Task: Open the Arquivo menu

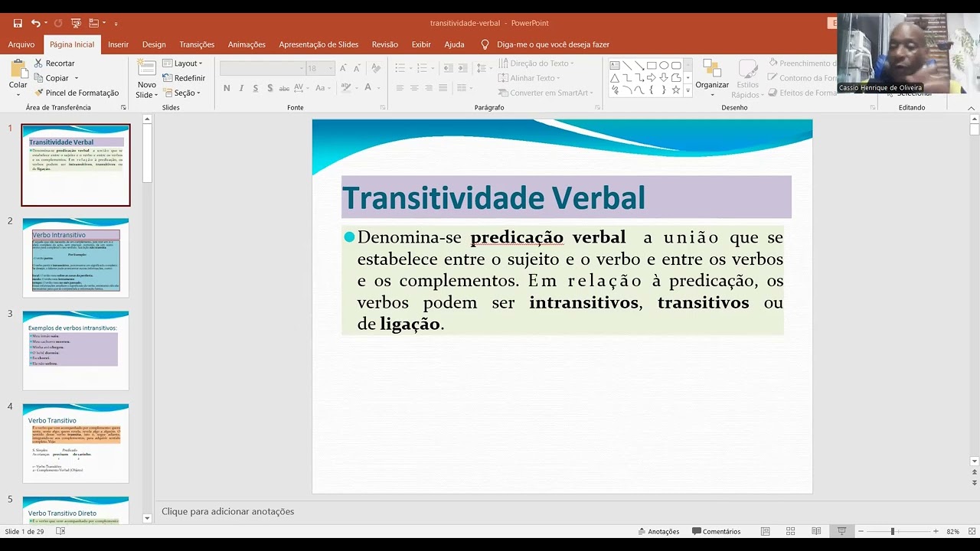Action: (x=21, y=44)
